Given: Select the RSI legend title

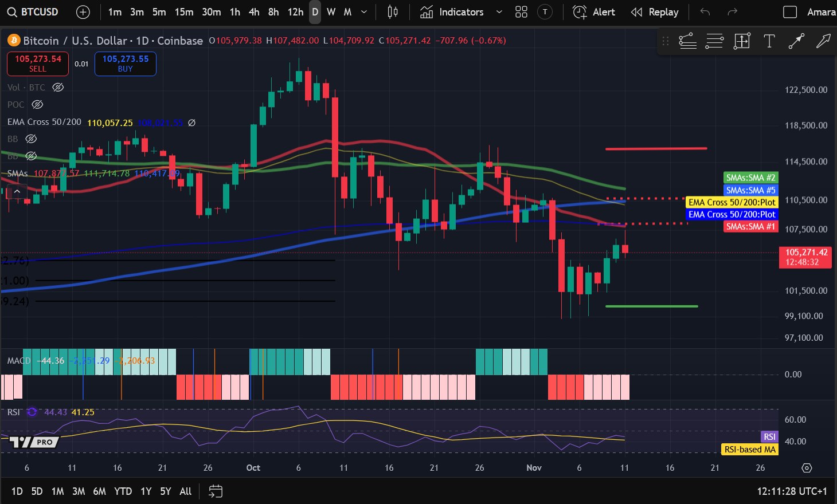Looking at the screenshot, I should coord(14,412).
